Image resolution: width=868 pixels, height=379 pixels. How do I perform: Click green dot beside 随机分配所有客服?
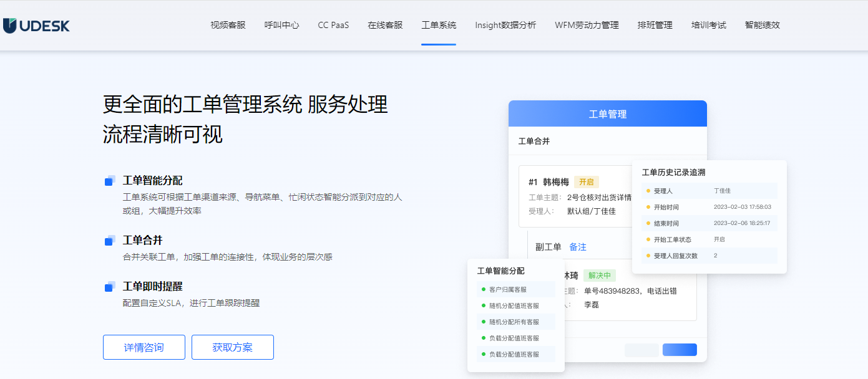[x=484, y=322]
